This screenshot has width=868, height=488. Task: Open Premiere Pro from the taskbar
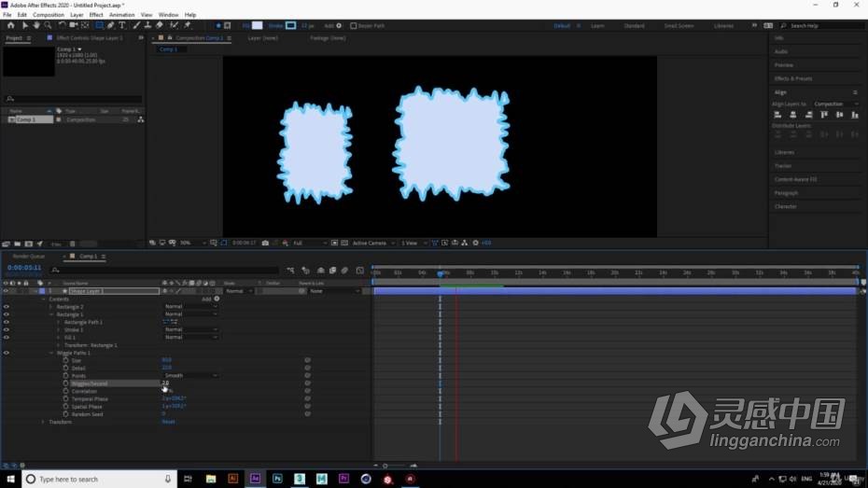point(343,479)
